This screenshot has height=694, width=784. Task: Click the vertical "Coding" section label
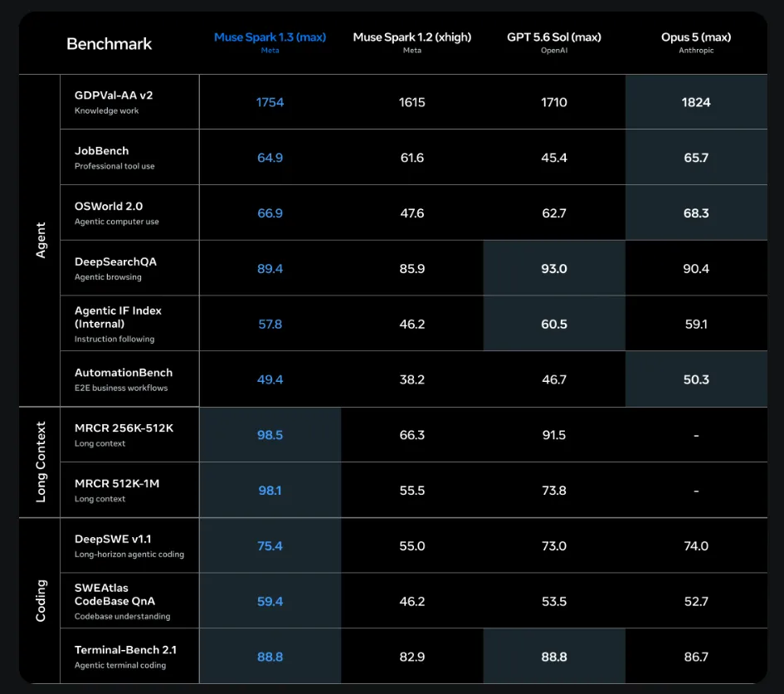point(41,600)
